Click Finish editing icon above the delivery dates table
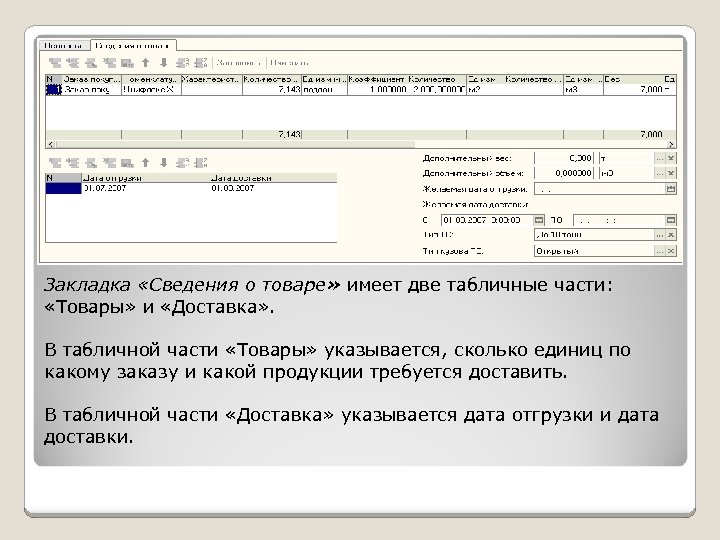Screen dimensions: 720x540 pos(127,163)
